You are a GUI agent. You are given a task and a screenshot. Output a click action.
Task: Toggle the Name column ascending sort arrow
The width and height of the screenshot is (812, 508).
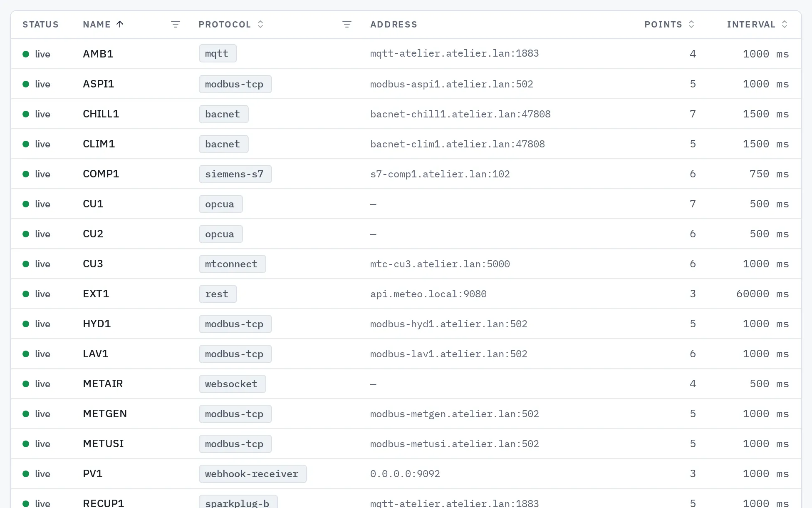point(120,24)
